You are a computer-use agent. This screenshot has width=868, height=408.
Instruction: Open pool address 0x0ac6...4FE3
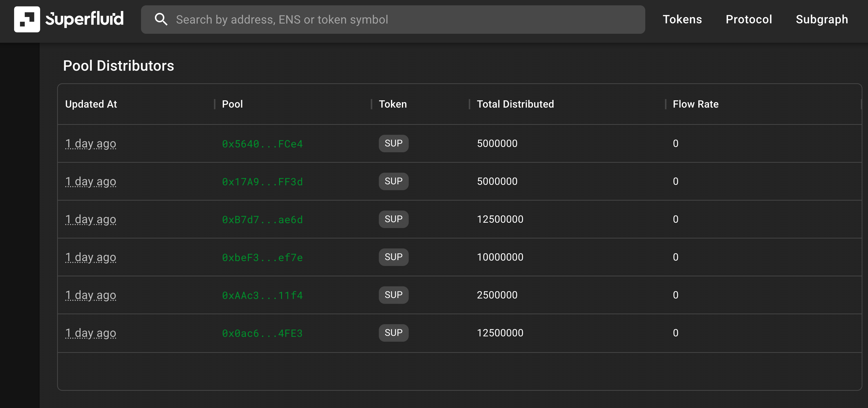pos(262,333)
